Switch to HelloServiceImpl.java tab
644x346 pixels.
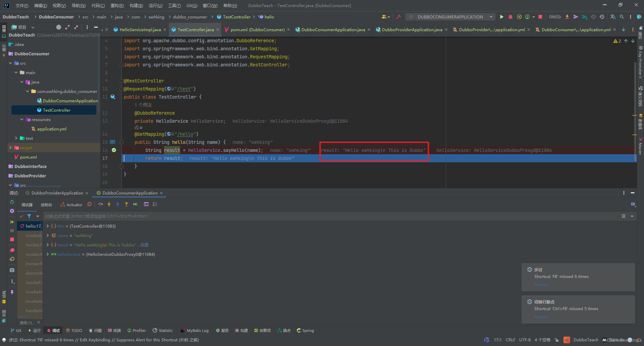tap(140, 30)
